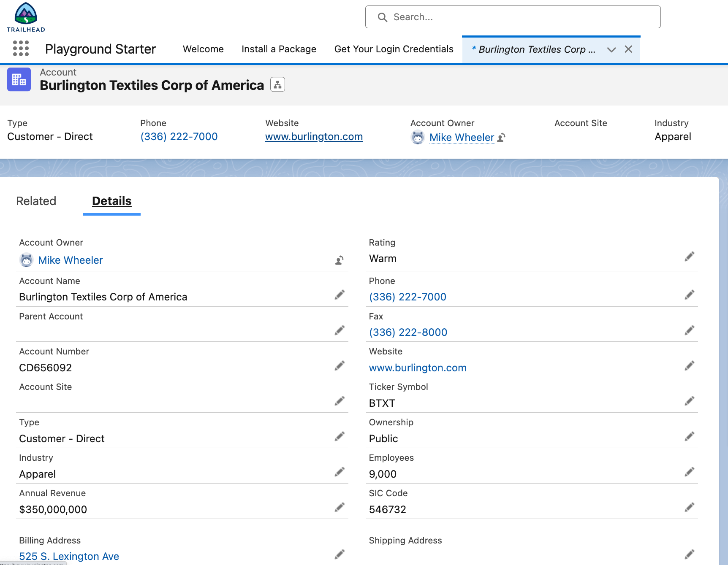Click Ownership value Public
This screenshot has height=565, width=728.
point(383,439)
